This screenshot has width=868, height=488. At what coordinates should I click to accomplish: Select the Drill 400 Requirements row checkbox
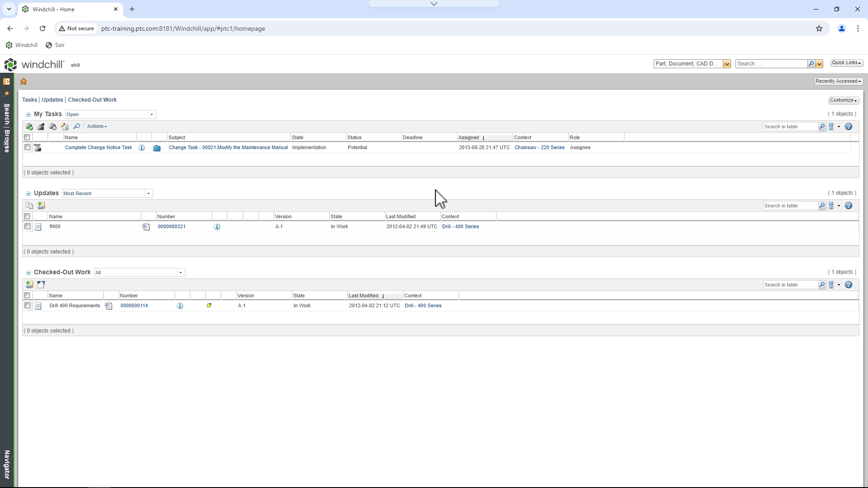point(27,305)
